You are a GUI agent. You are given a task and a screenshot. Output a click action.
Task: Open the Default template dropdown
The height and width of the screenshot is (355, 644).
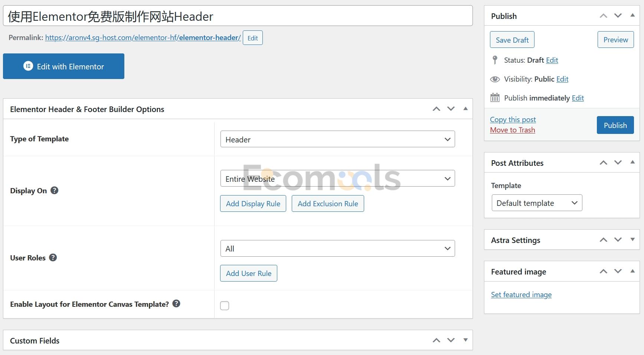[537, 203]
